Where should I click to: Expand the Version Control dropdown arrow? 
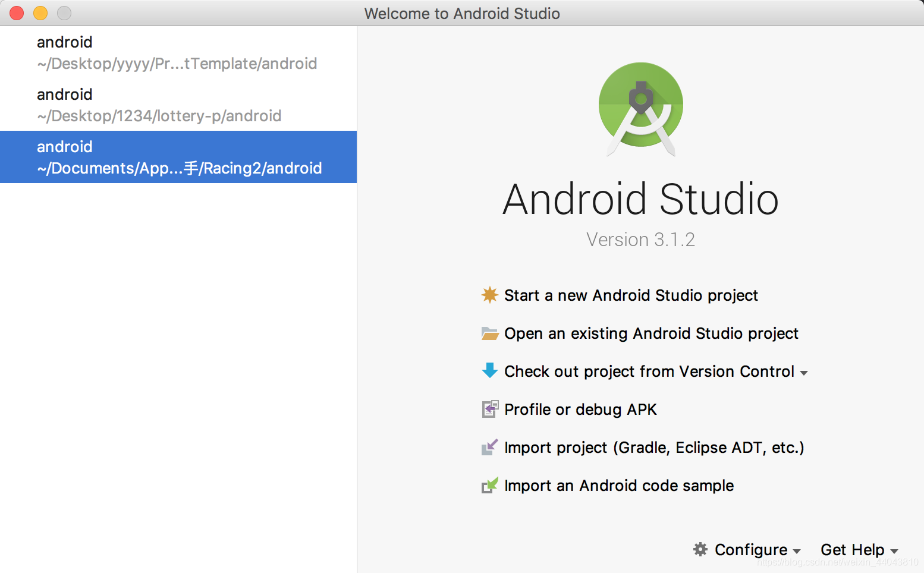point(803,373)
